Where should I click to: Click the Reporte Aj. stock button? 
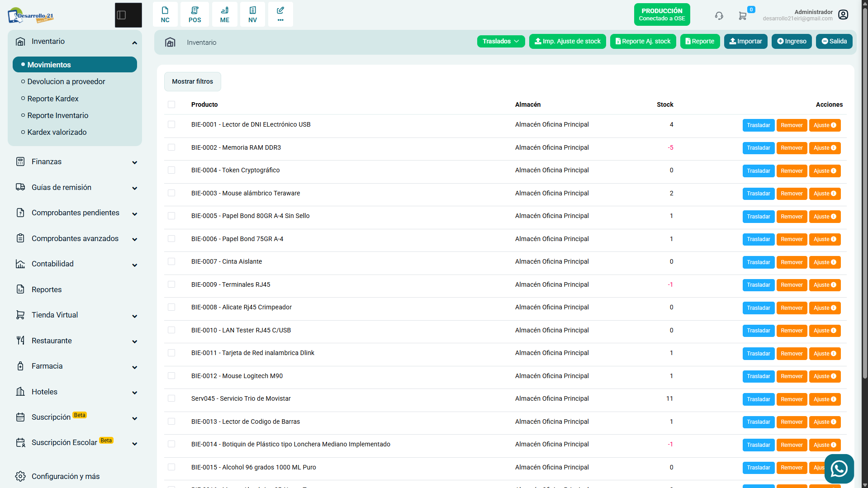[x=643, y=41]
